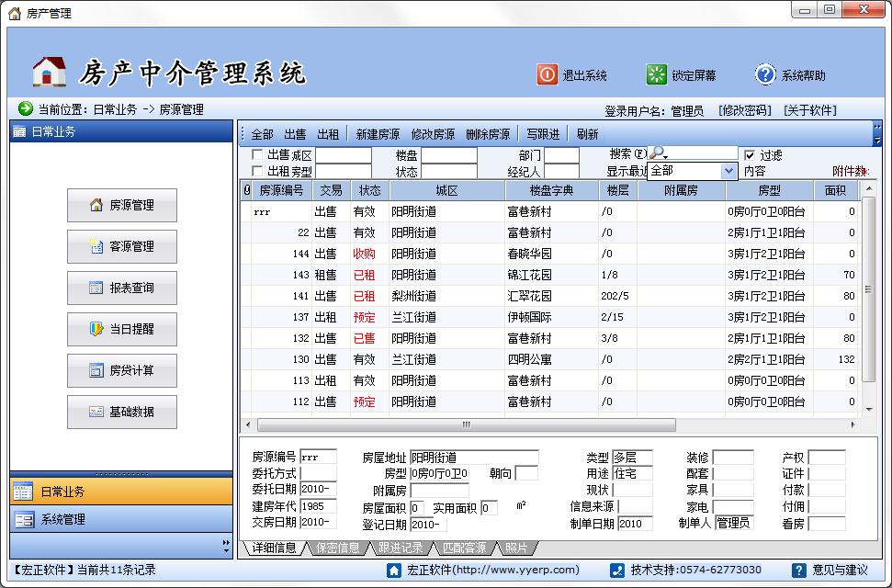The height and width of the screenshot is (588, 892).
Task: Open 基础数据 basic data
Action: 122,413
